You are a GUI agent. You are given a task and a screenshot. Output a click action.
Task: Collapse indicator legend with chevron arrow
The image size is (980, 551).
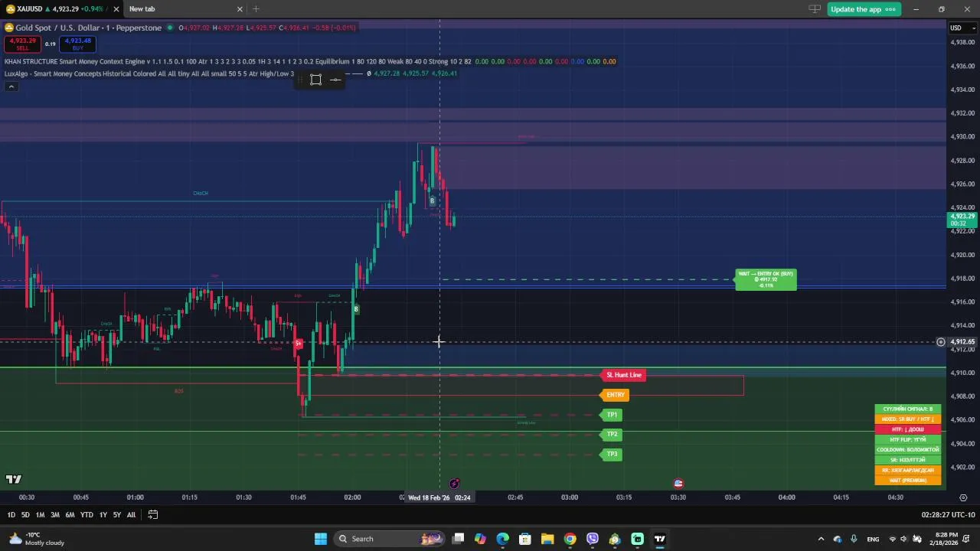click(11, 86)
